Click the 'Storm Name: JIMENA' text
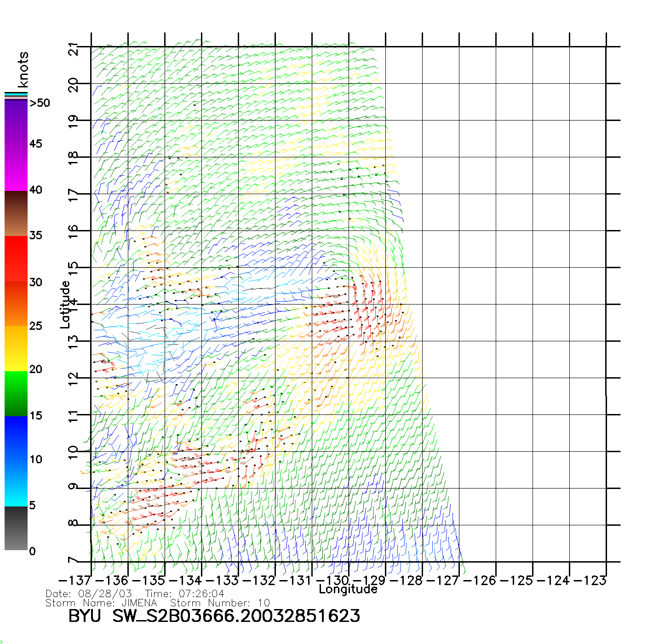 (x=101, y=603)
